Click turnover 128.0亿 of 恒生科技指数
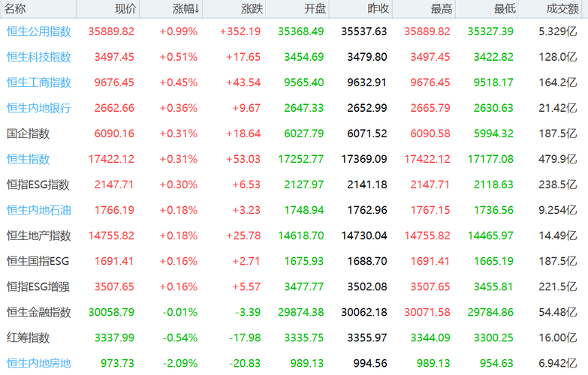Screen dimensions: 588x375 point(558,57)
